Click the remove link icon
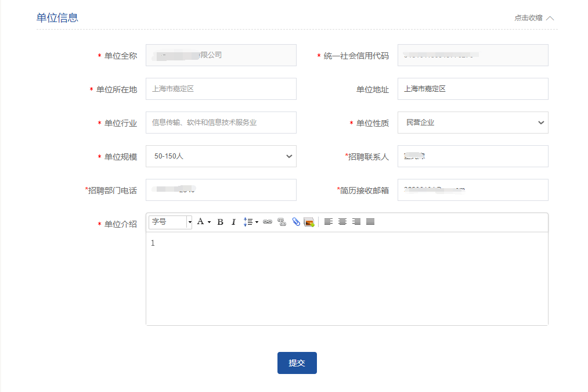This screenshot has width=588, height=392. pyautogui.click(x=282, y=222)
